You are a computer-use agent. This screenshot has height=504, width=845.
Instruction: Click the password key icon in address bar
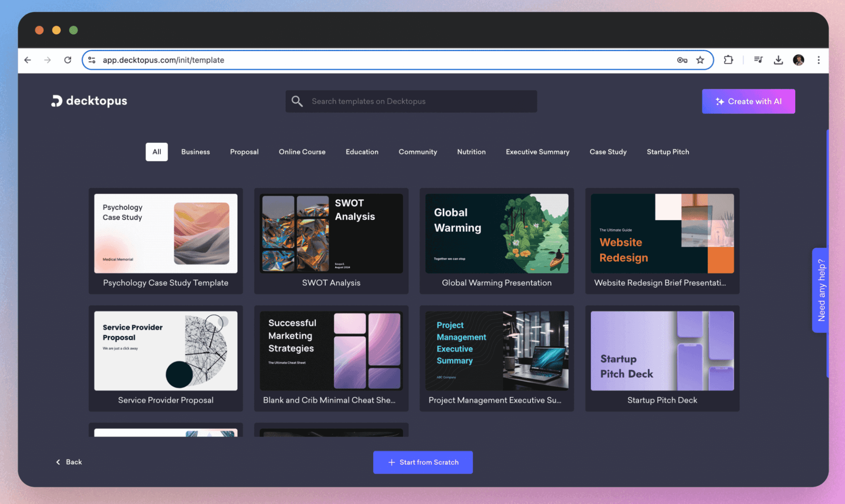682,60
